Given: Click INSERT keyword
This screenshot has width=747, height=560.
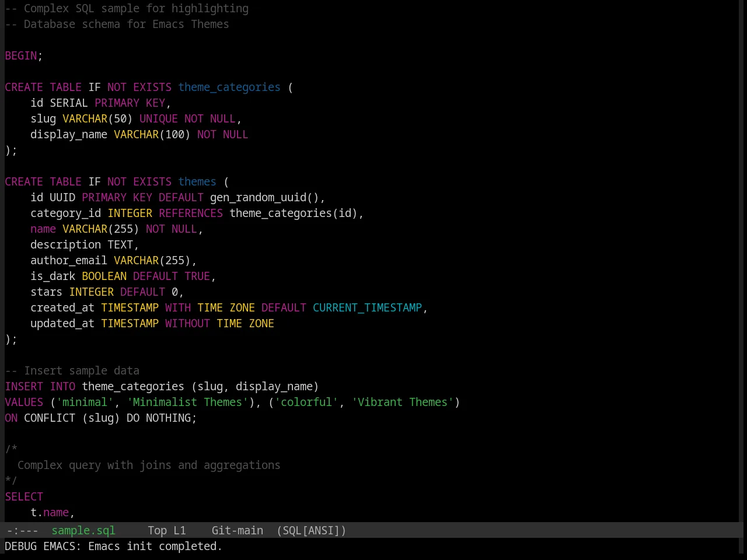Looking at the screenshot, I should 24,386.
